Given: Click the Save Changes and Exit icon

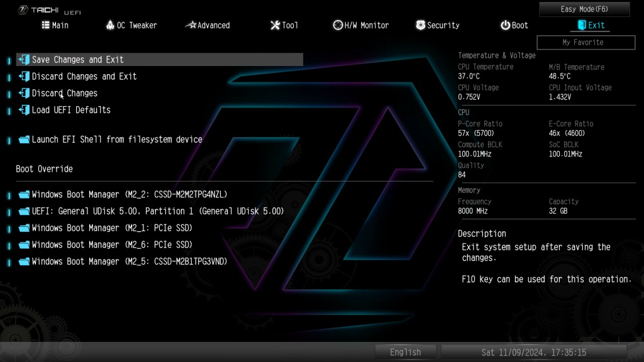Looking at the screenshot, I should coord(24,60).
